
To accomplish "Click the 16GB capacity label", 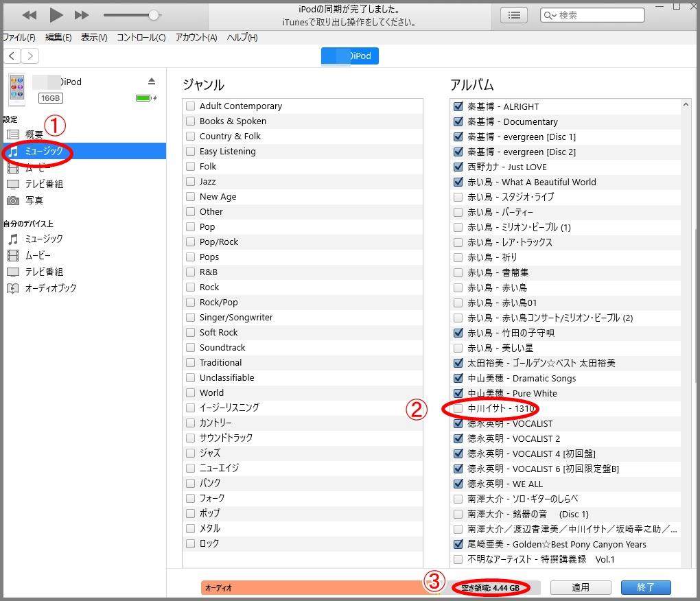I will click(x=51, y=98).
